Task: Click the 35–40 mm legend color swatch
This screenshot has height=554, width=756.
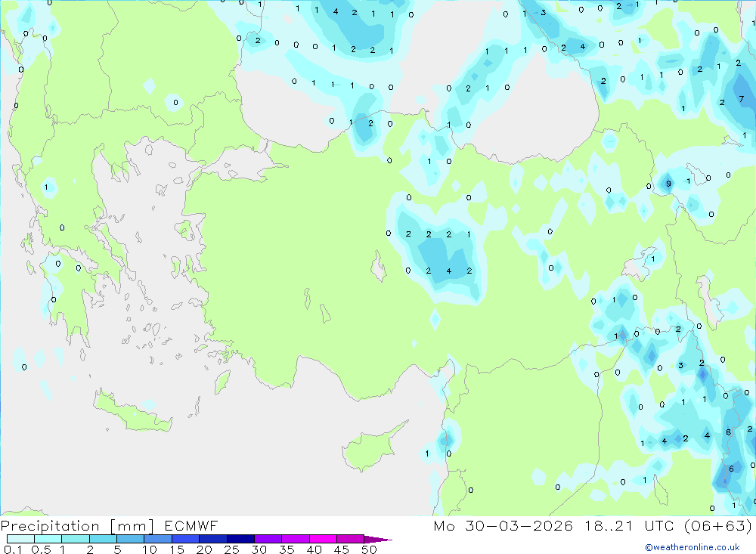Action: pos(296,539)
